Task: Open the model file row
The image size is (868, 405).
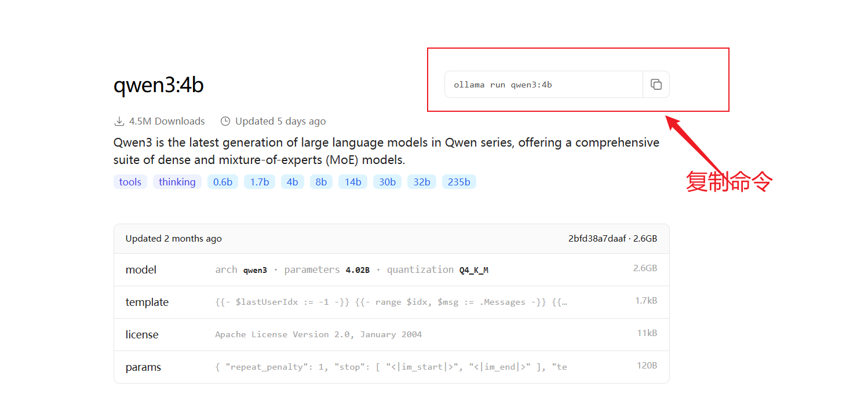Action: (391, 270)
